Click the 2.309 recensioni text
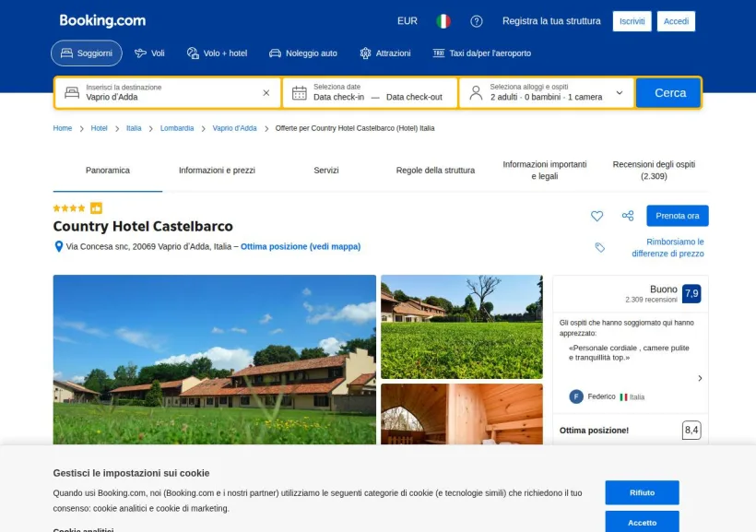This screenshot has width=756, height=532. point(651,300)
